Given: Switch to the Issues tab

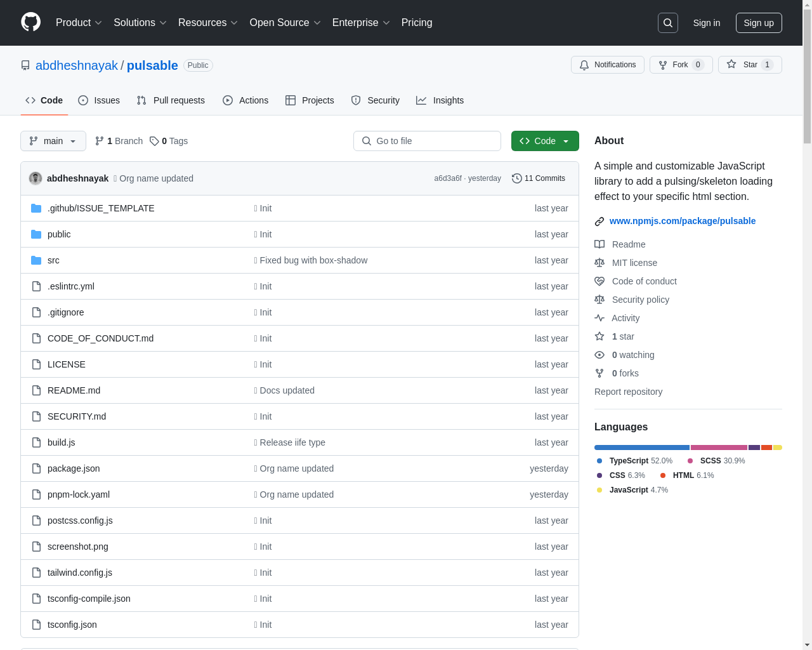Looking at the screenshot, I should point(99,100).
